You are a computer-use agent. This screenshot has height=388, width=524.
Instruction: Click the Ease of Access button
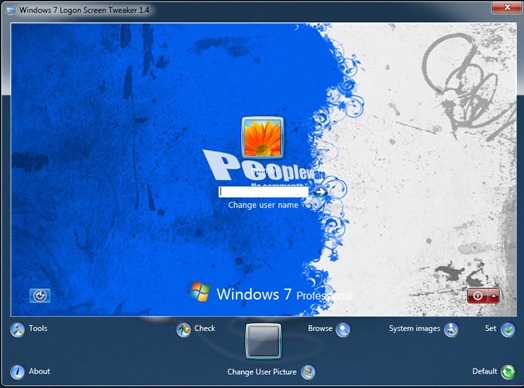coord(40,296)
